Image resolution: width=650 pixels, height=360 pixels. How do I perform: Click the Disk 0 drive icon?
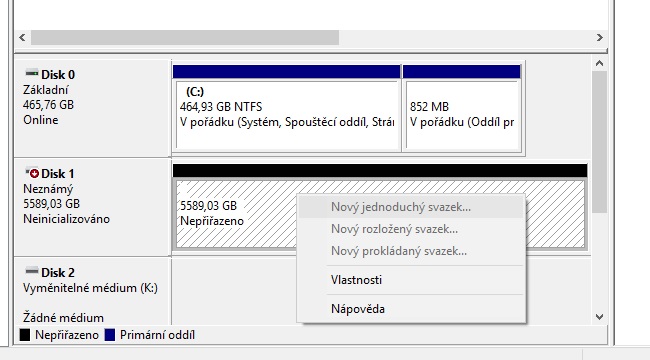(32, 73)
